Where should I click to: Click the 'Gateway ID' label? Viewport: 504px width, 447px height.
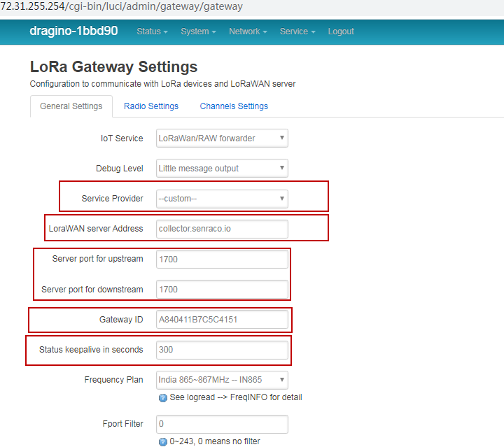[x=121, y=320]
